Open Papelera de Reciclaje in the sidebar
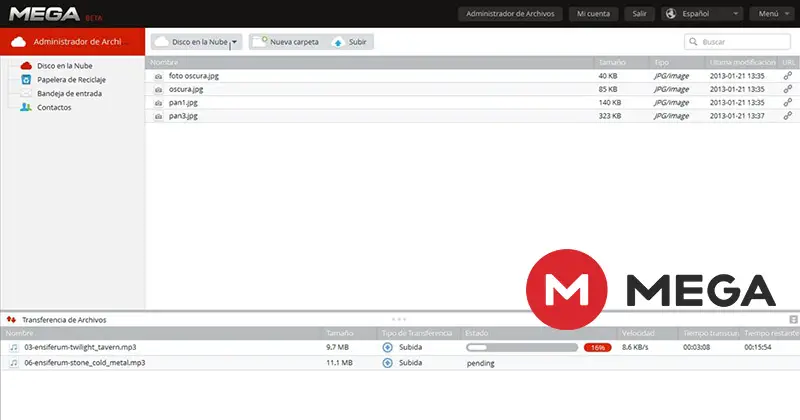This screenshot has height=420, width=800. pyautogui.click(x=71, y=80)
